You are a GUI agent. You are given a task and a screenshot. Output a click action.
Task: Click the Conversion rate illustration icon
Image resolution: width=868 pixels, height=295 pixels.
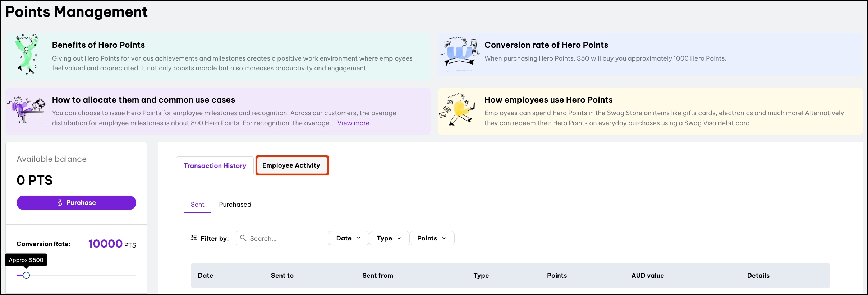tap(460, 54)
